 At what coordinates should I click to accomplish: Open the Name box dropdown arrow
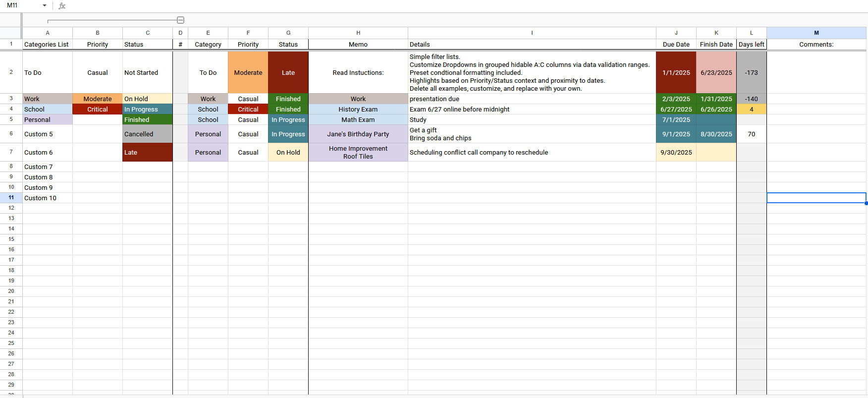pyautogui.click(x=45, y=5)
